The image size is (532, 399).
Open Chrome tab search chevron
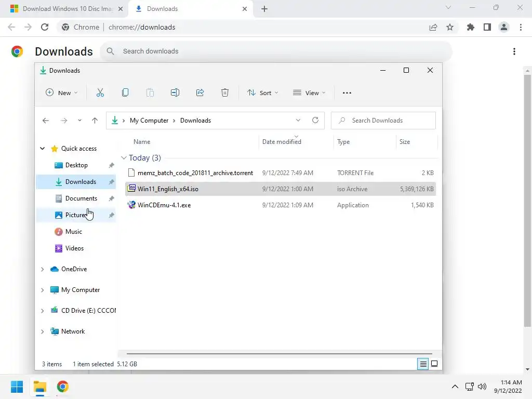(x=448, y=7)
